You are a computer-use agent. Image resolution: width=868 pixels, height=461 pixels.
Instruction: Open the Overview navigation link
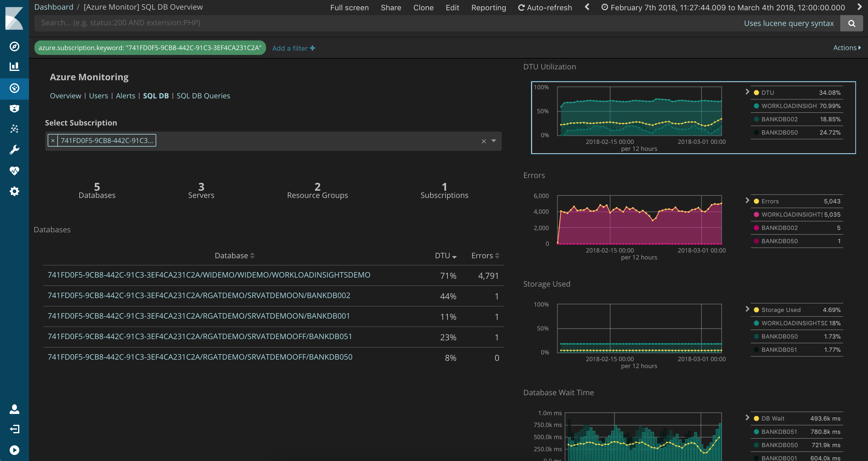pos(65,96)
